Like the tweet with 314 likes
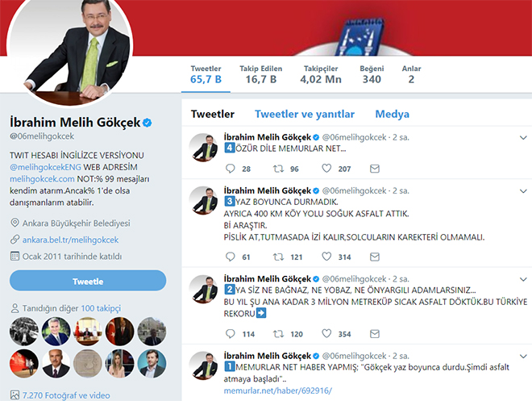Viewport: 532px width, 401px height. [x=326, y=257]
